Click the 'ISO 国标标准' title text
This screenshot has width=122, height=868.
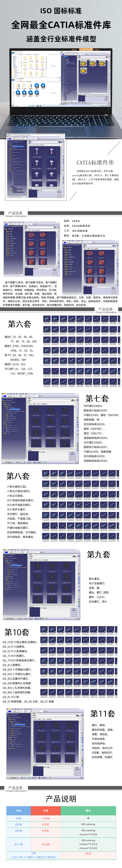61,11
